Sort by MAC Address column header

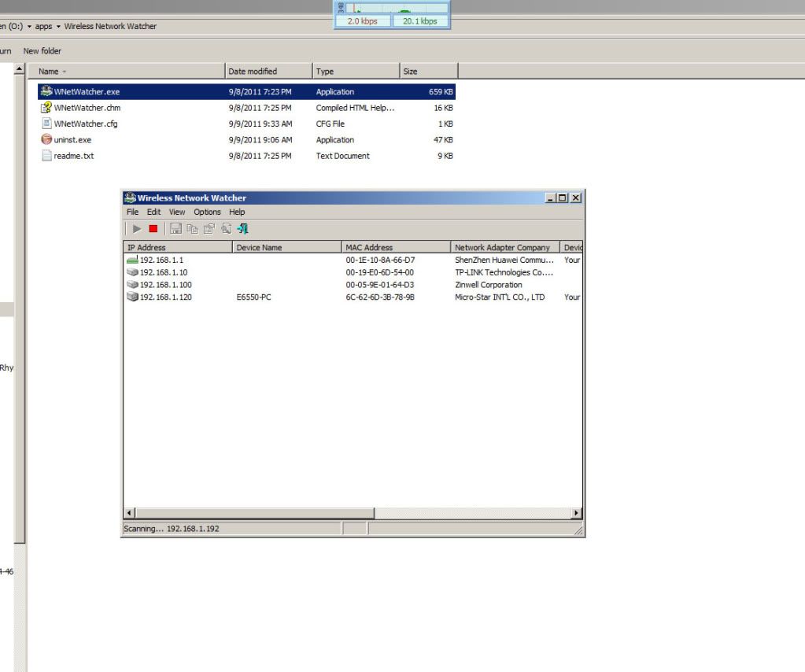coord(396,248)
